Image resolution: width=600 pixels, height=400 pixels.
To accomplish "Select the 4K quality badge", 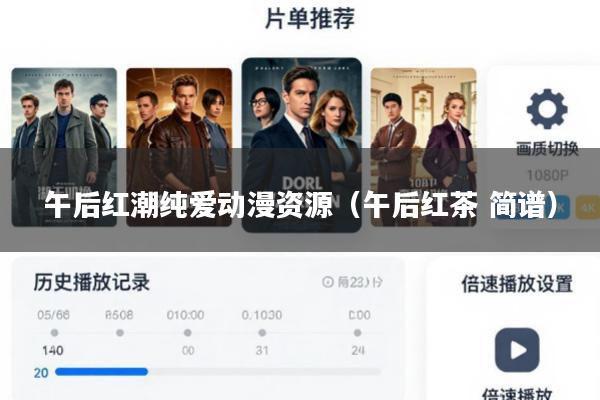I will click(x=587, y=207).
